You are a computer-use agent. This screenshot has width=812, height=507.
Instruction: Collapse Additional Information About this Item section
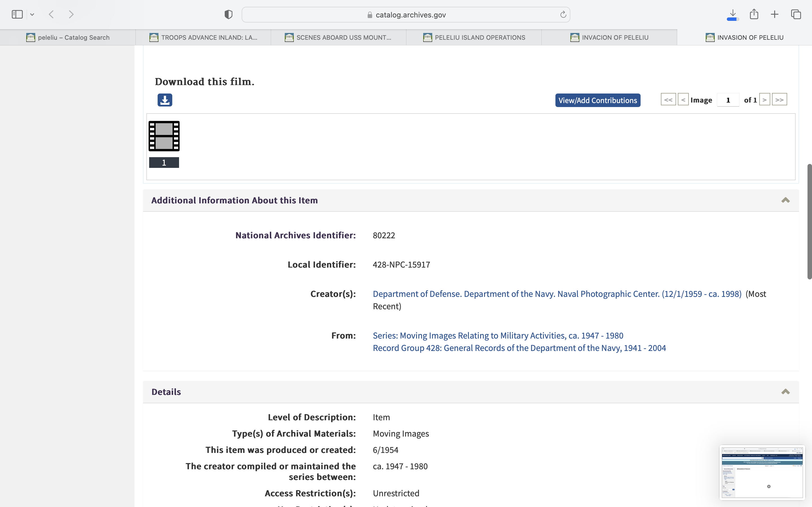pyautogui.click(x=785, y=200)
